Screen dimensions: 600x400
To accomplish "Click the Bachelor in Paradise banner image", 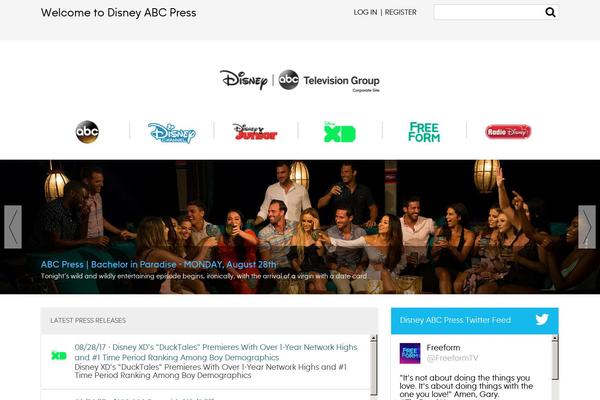I will pos(300,227).
